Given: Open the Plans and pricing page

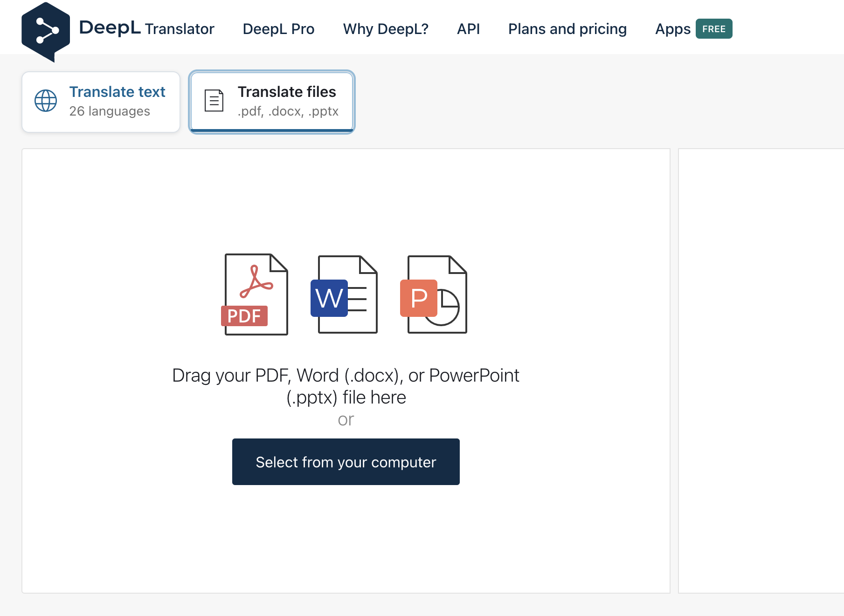Looking at the screenshot, I should pyautogui.click(x=567, y=29).
